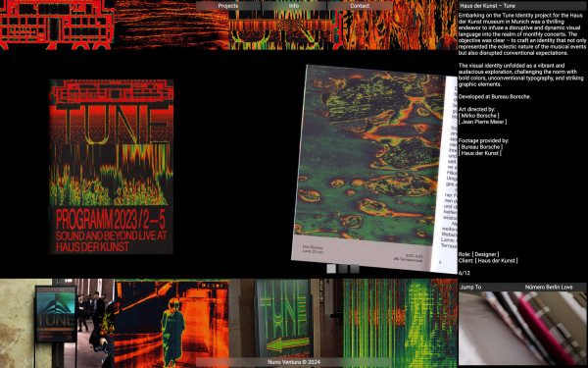This screenshot has width=588, height=368.
Task: Open the Projects menu item
Action: tap(228, 6)
